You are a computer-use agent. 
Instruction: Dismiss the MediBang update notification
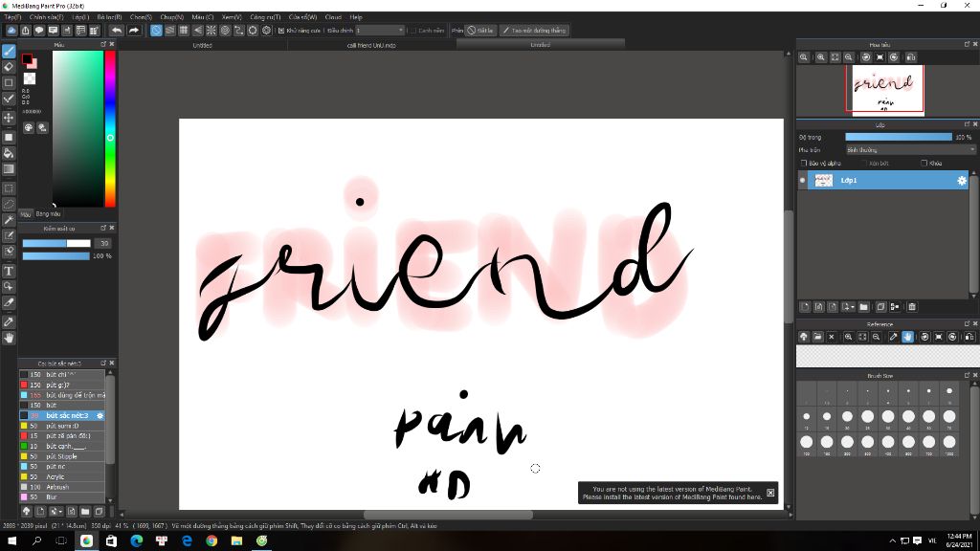[x=770, y=493]
